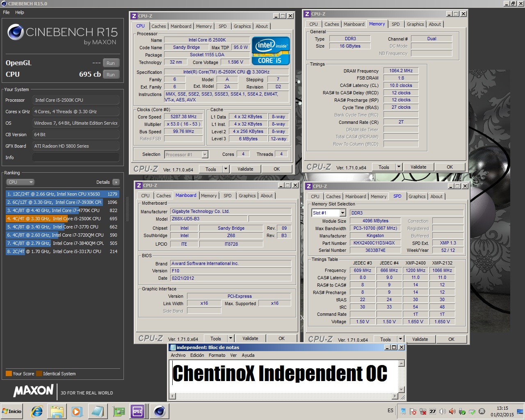Click the Cinebench R15 logo sphere
Image resolution: width=525 pixels, height=420 pixels.
tap(16, 32)
